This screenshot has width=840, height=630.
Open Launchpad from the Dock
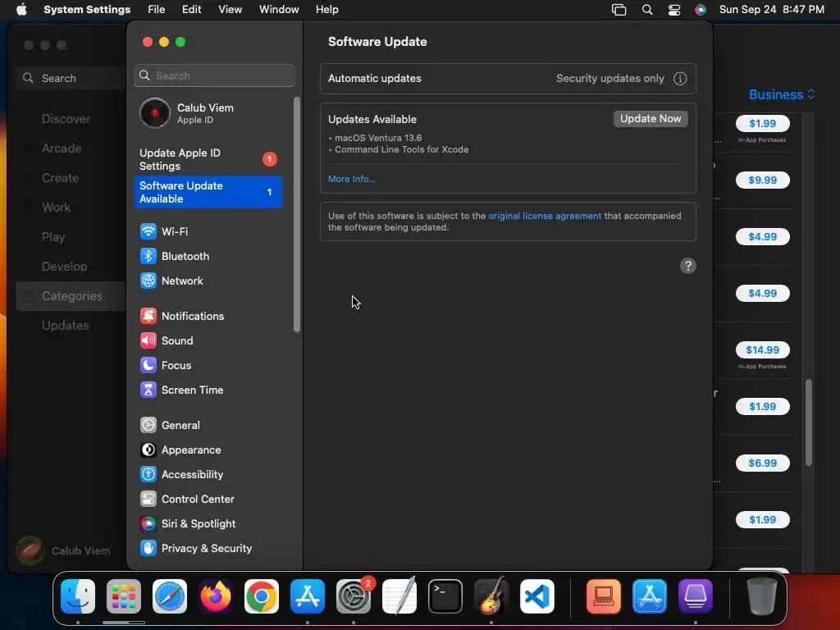click(124, 596)
